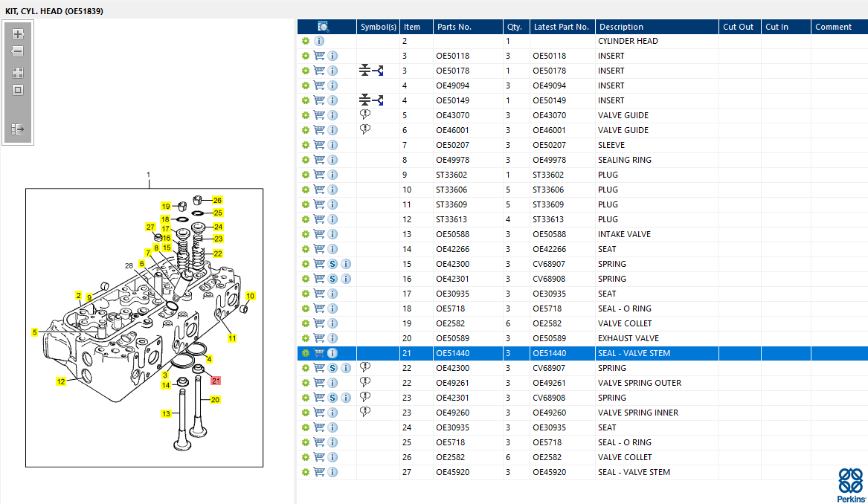Click part number OE49094
Image resolution: width=868 pixels, height=504 pixels.
tap(453, 85)
